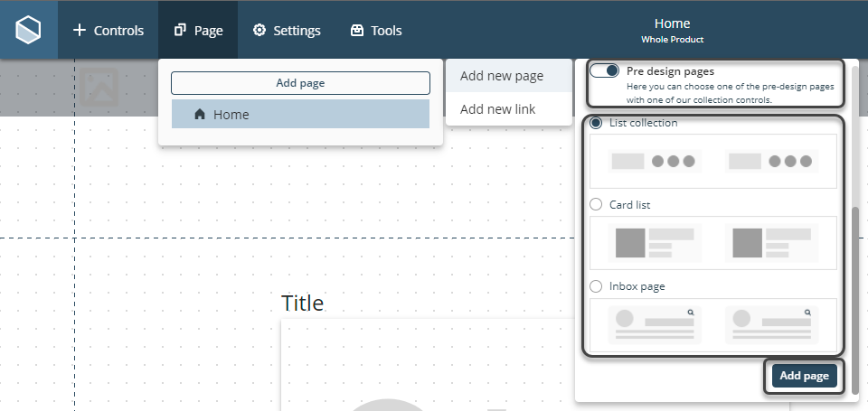This screenshot has height=411, width=868.
Task: Click the toolbox icon beside Tools
Action: (357, 31)
